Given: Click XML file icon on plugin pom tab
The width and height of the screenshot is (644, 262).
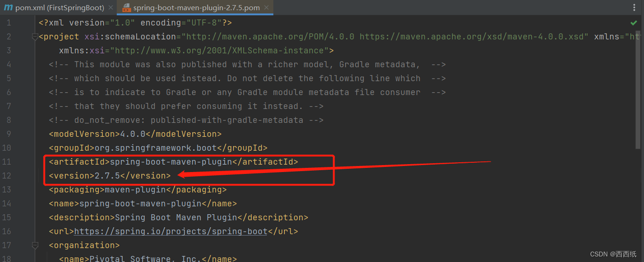Looking at the screenshot, I should [x=126, y=8].
